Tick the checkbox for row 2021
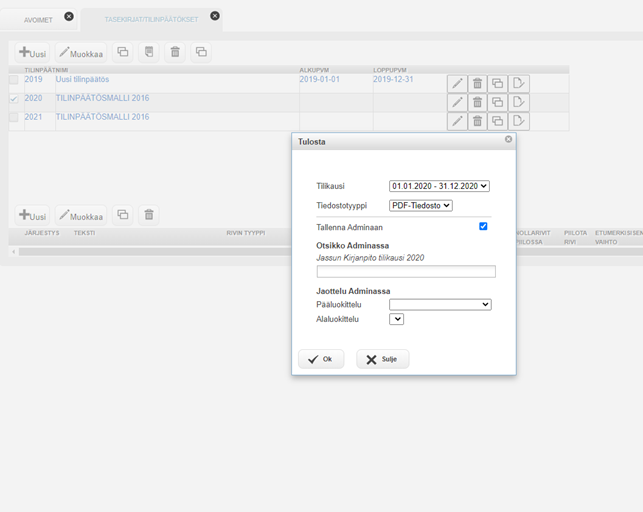643x512 pixels. tap(14, 117)
